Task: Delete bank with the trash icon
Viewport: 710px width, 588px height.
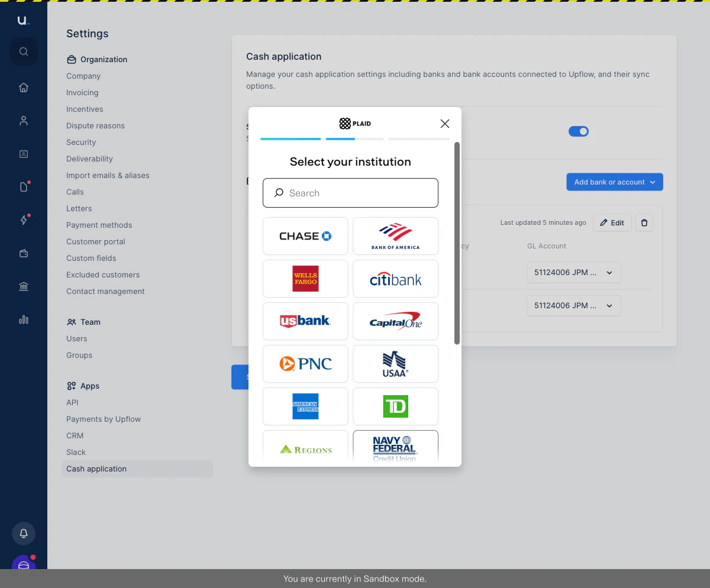Action: 644,223
